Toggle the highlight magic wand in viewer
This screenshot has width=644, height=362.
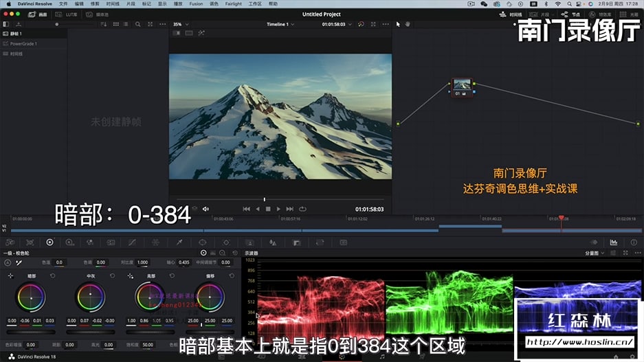click(x=201, y=33)
